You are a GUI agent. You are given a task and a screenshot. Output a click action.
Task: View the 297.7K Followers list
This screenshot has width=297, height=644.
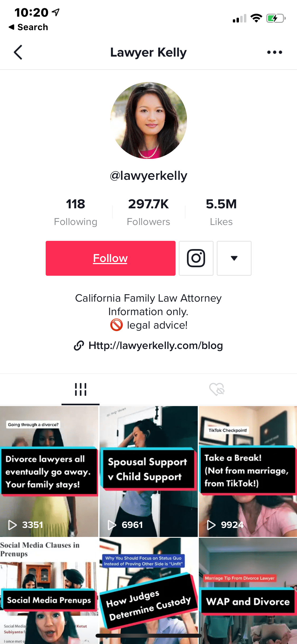pyautogui.click(x=149, y=212)
